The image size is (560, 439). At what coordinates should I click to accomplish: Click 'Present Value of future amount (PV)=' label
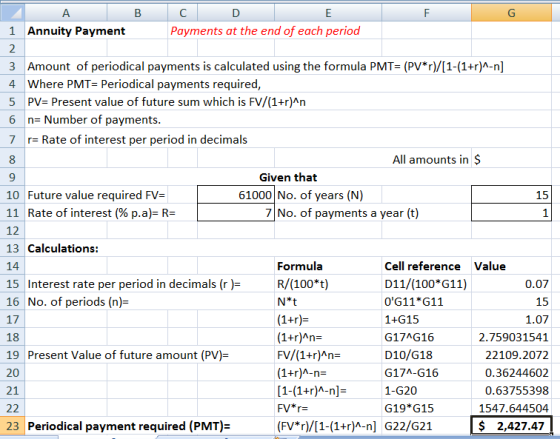click(128, 355)
